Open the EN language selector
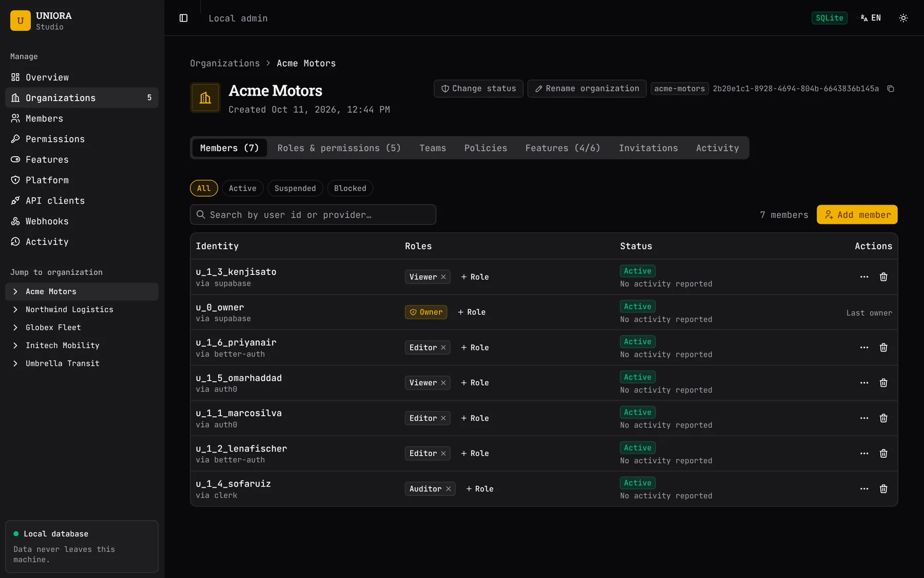Screen dimensions: 924x578 coord(871,18)
